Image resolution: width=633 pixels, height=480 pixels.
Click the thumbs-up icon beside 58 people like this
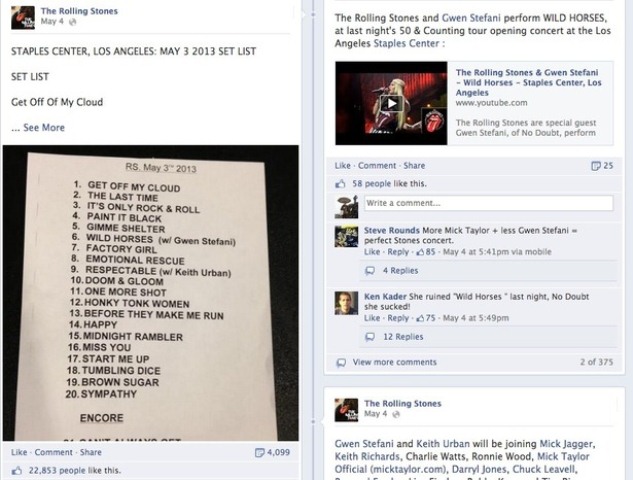point(340,184)
